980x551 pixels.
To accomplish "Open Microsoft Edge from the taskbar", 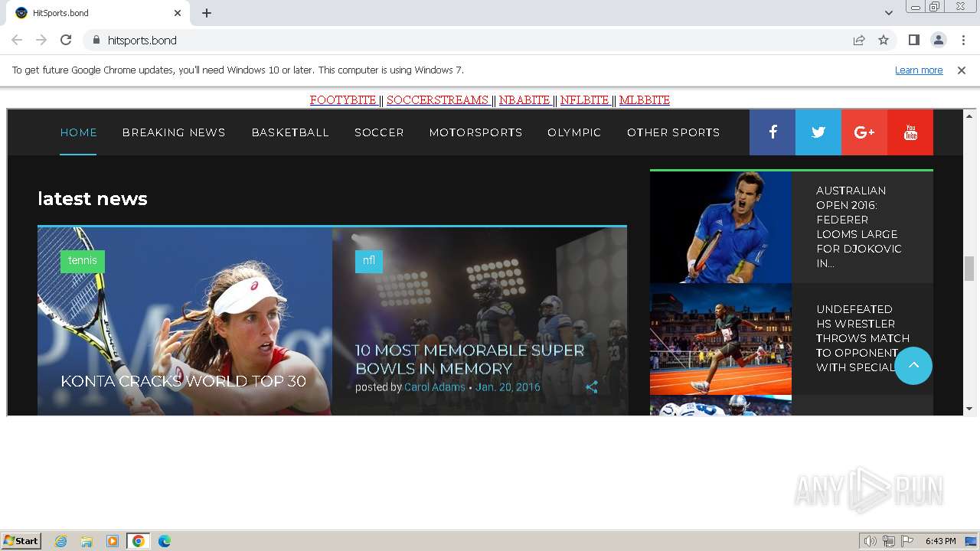I will (165, 541).
